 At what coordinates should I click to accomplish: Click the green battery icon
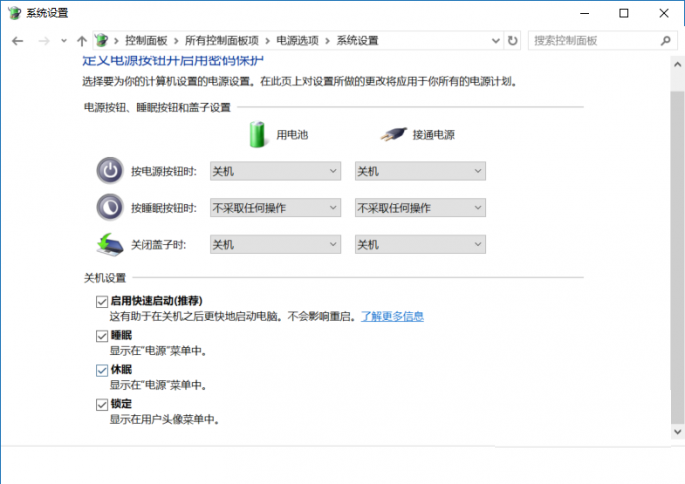[x=257, y=135]
